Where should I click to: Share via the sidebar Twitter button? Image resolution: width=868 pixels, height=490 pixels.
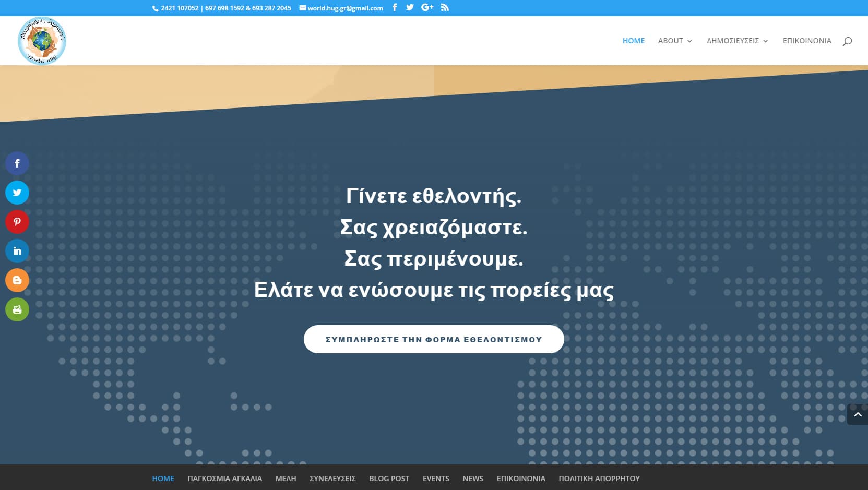point(17,193)
